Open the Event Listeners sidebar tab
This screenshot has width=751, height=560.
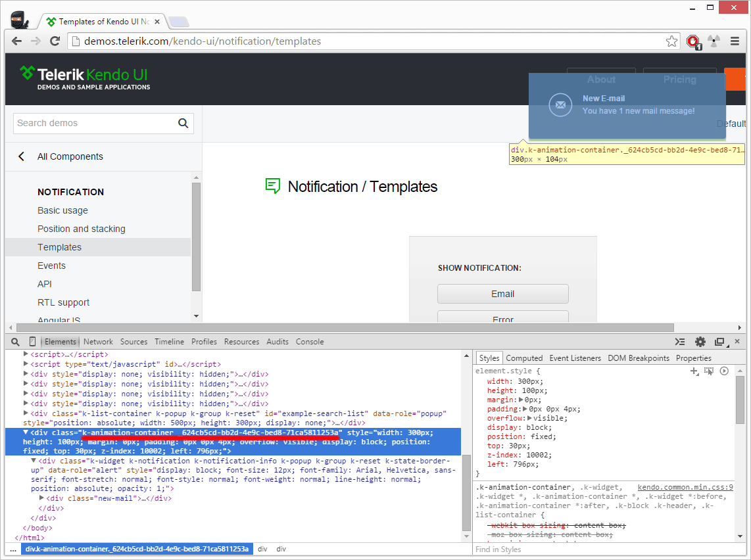(x=575, y=358)
